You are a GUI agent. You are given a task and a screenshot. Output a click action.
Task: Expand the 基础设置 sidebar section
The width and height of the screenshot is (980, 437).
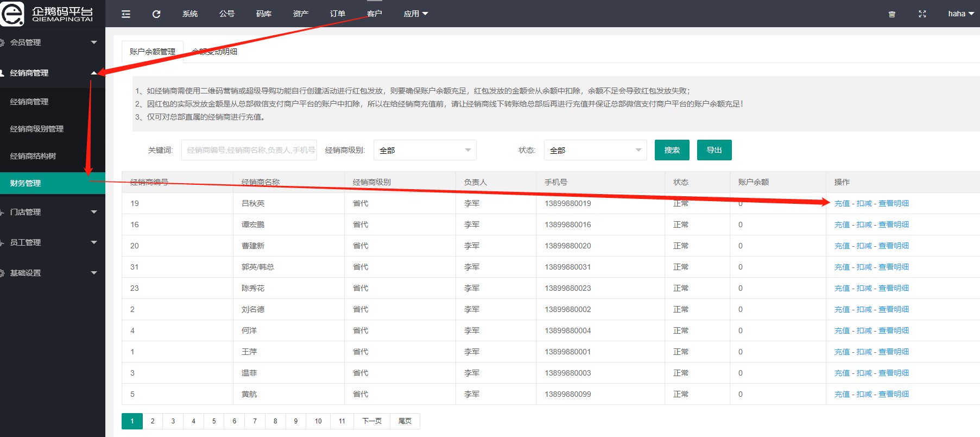(53, 273)
